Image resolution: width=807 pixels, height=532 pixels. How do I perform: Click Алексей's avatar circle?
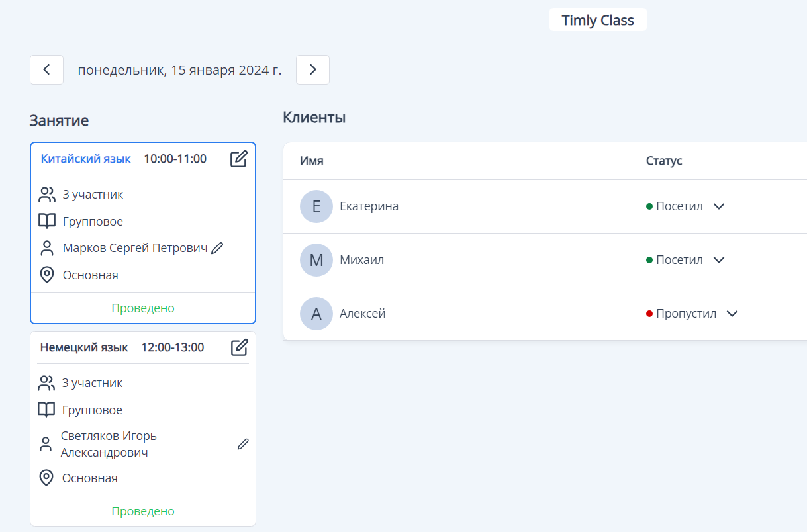[316, 313]
